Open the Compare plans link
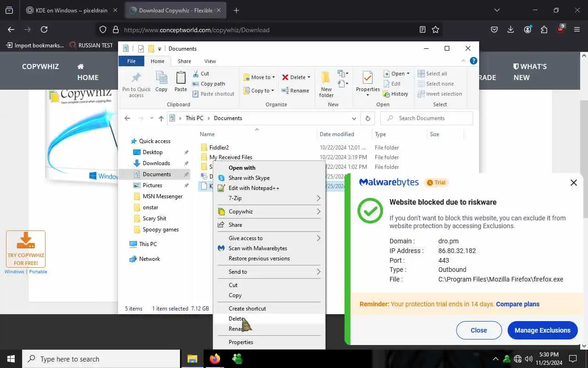This screenshot has height=368, width=588. 518,304
